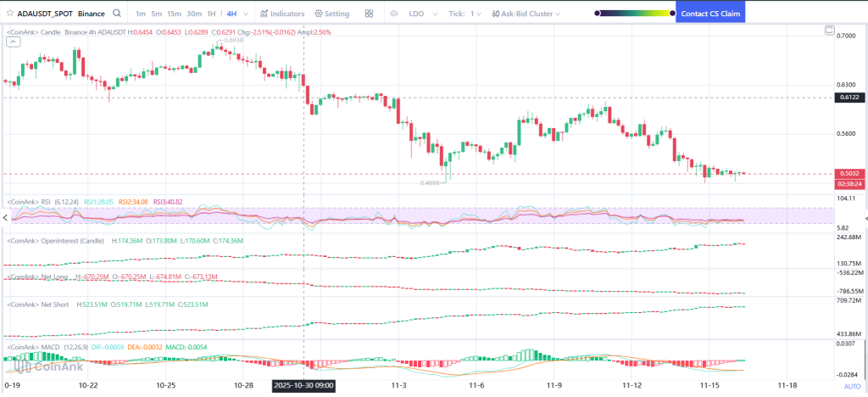Image resolution: width=868 pixels, height=397 pixels.
Task: Click the screenshot icon near price axis
Action: pyautogui.click(x=830, y=31)
